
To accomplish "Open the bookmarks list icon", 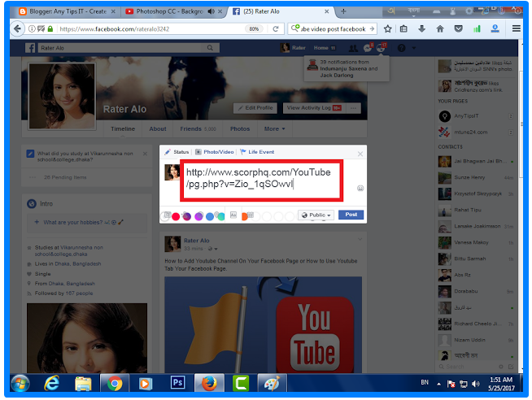I will pyautogui.click(x=403, y=28).
